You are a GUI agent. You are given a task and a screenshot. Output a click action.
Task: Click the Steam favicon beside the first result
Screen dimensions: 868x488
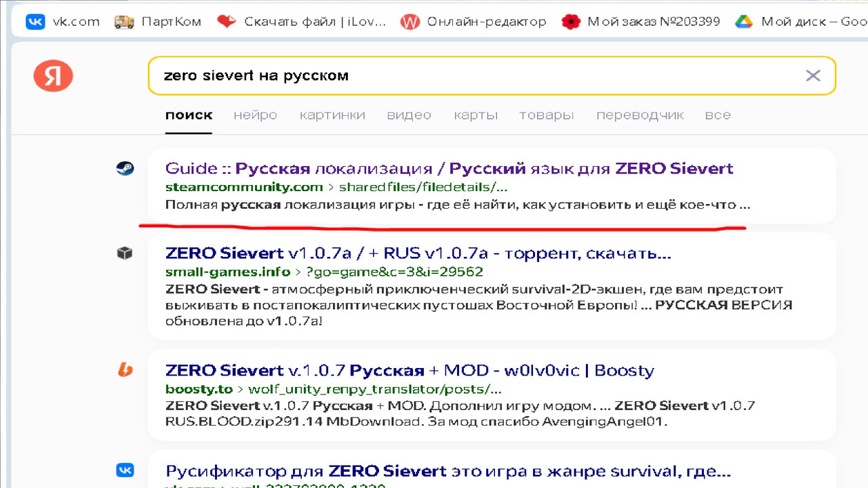[x=125, y=169]
